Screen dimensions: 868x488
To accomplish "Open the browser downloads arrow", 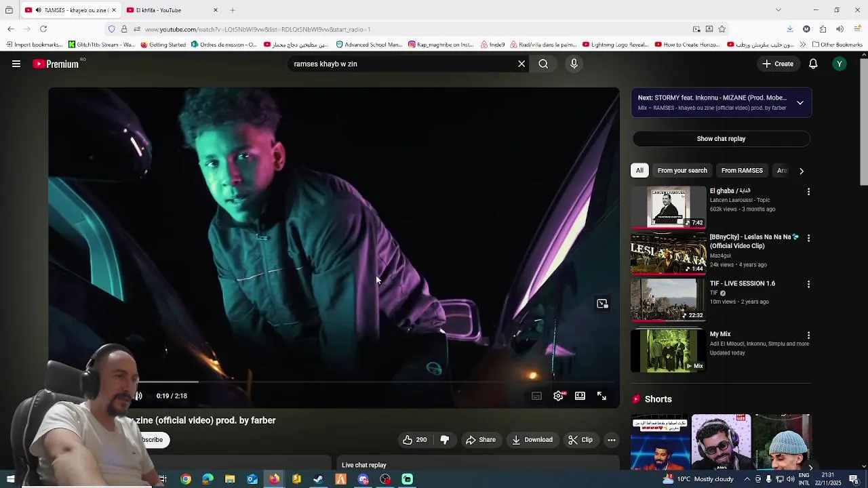I will coord(790,29).
